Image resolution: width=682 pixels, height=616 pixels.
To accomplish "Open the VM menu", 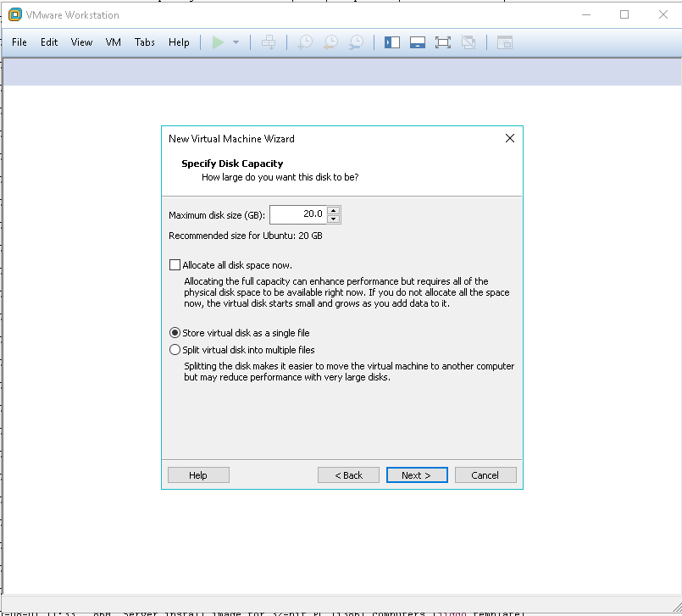I will click(x=113, y=42).
